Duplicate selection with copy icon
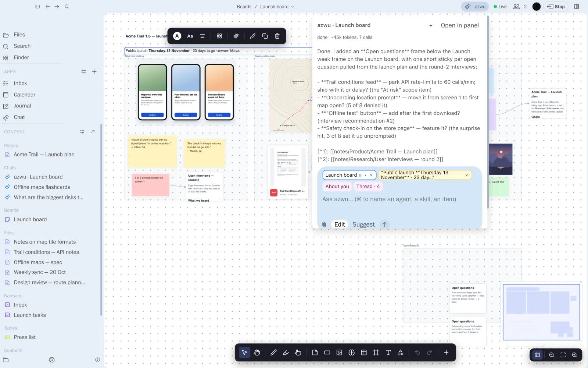Viewport: 588px width, 368px height. point(265,36)
